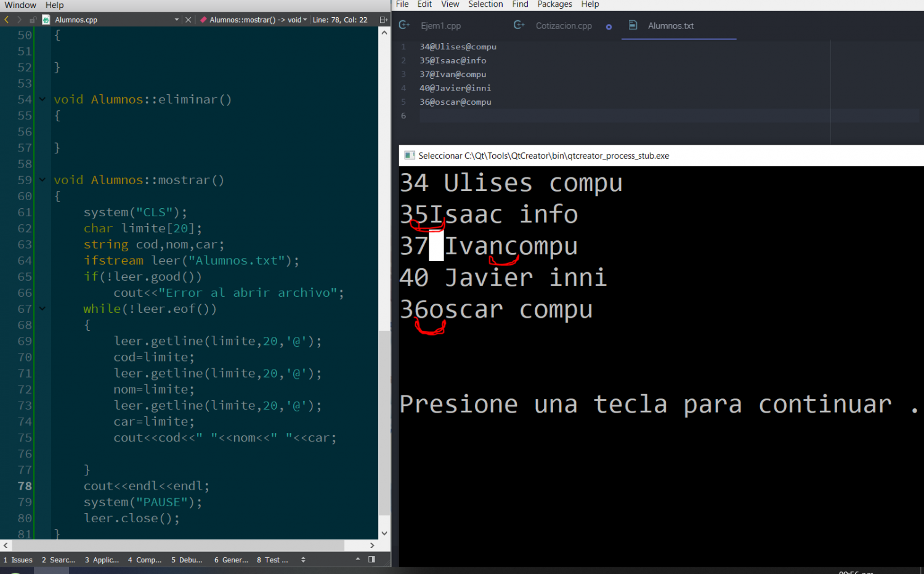Click the modified dot on Cotizacion.cpp tab
924x574 pixels.
click(609, 26)
